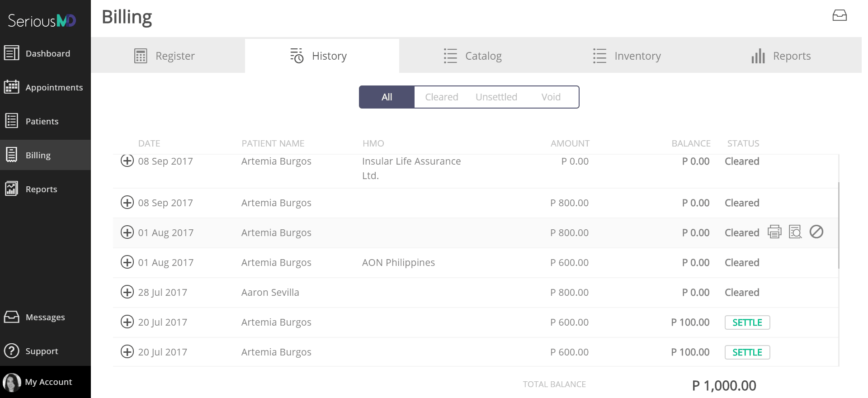Click the Dashboard sidebar icon
The height and width of the screenshot is (398, 868).
pos(12,53)
